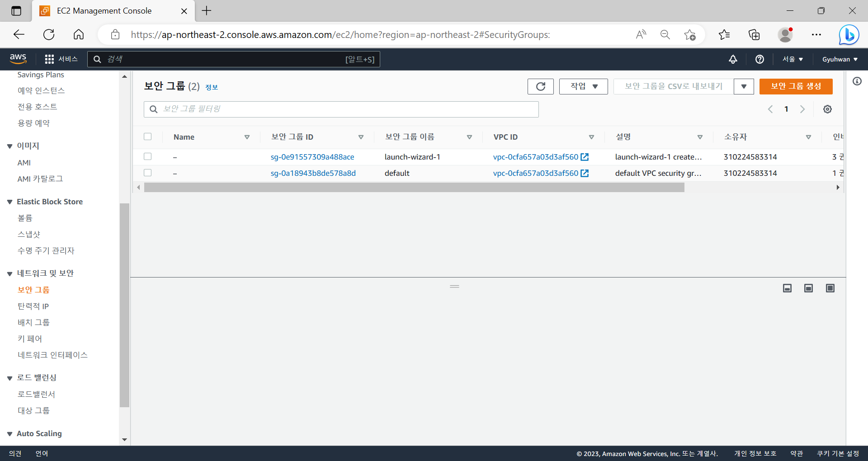
Task: Open the browser Favorites list
Action: pos(724,34)
